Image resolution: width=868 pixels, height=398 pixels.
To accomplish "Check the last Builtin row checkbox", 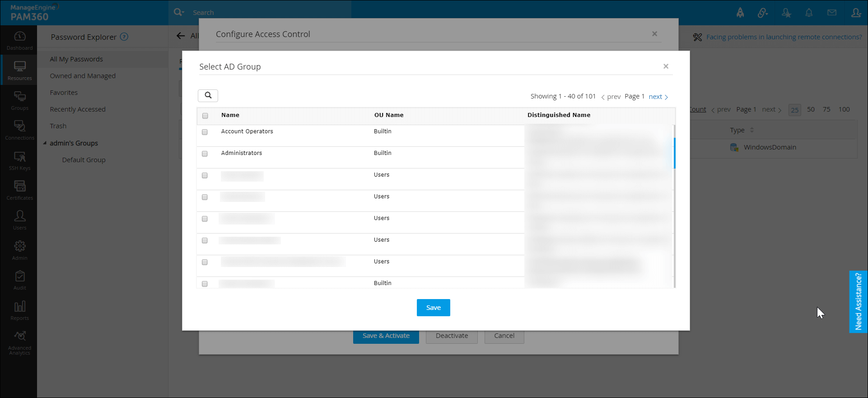I will click(205, 284).
